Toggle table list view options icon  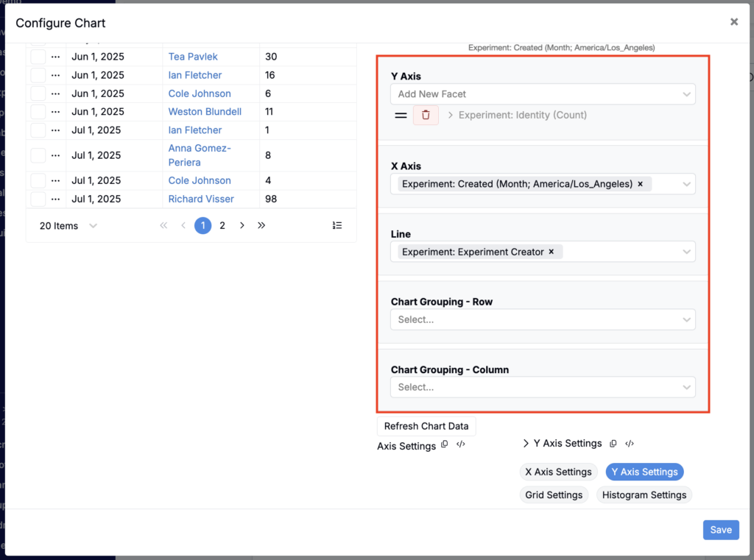337,225
